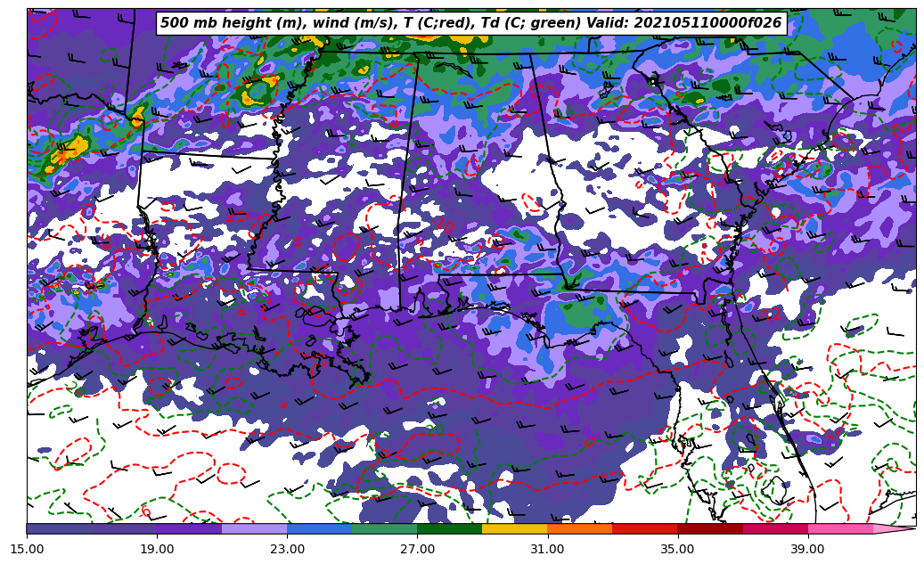Select the bright blue colorbar segment after 23.00
The image size is (924, 564).
click(x=319, y=528)
